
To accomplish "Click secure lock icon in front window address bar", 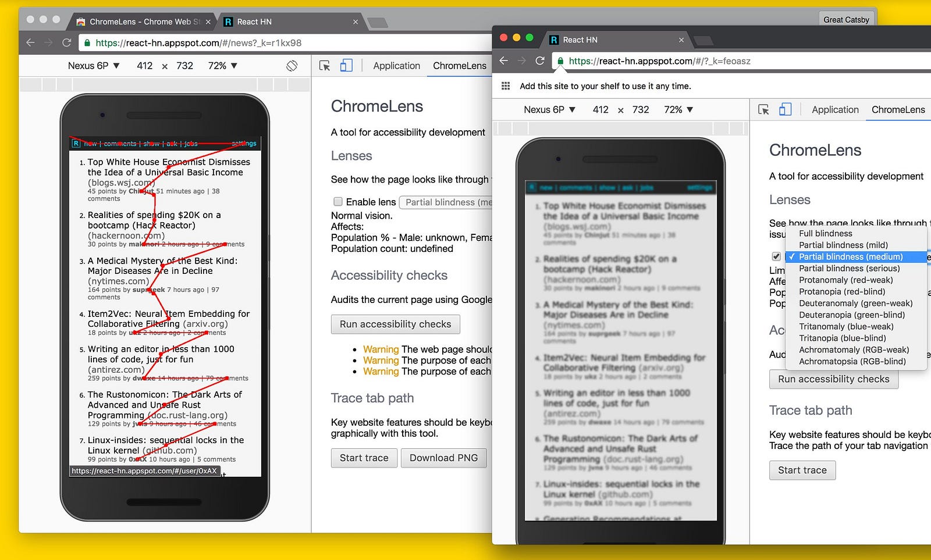I will tap(560, 60).
